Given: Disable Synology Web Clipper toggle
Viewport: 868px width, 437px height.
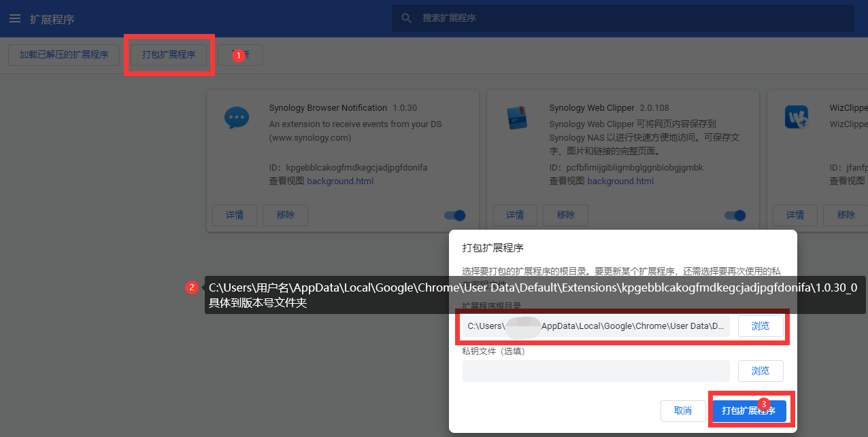Looking at the screenshot, I should [735, 215].
